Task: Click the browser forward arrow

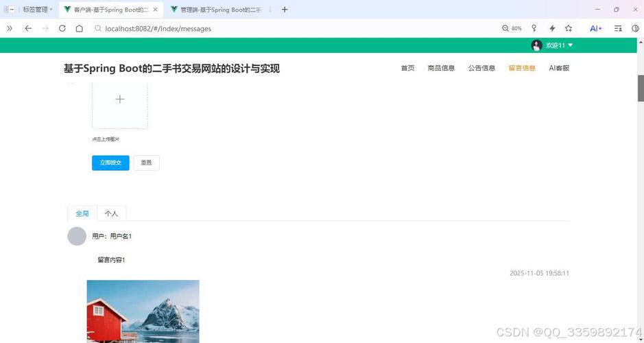Action: click(x=45, y=28)
